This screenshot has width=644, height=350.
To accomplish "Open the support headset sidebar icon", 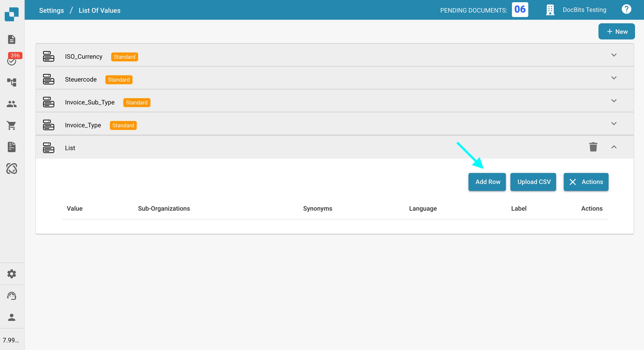I will [x=12, y=296].
